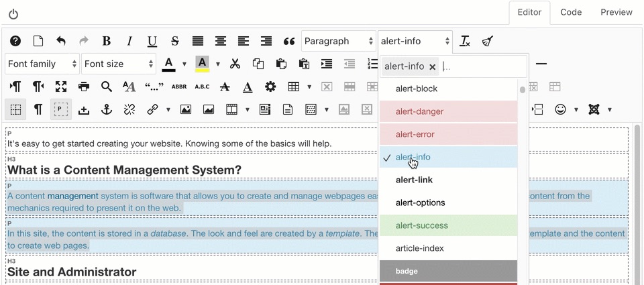Click the blockquote icon
This screenshot has height=285, width=644.
click(289, 41)
